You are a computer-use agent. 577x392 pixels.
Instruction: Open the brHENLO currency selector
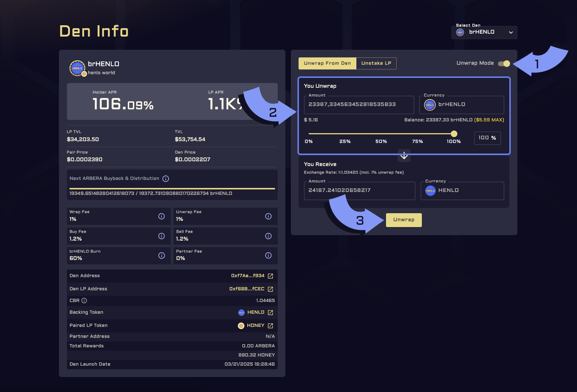(461, 105)
